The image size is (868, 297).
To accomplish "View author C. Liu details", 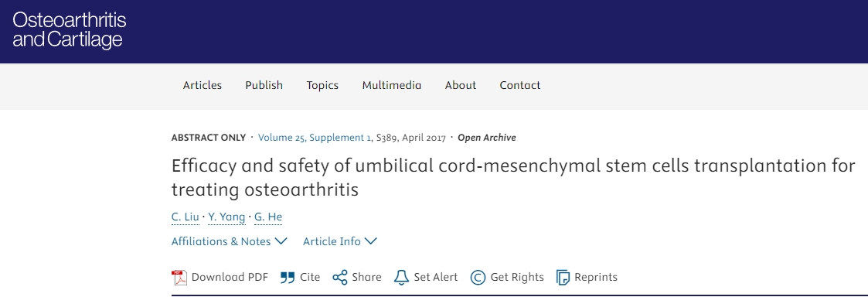I will (x=186, y=217).
